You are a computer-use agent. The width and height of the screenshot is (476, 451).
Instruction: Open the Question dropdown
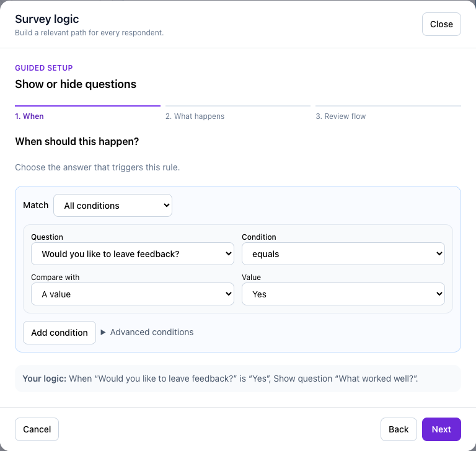[133, 254]
